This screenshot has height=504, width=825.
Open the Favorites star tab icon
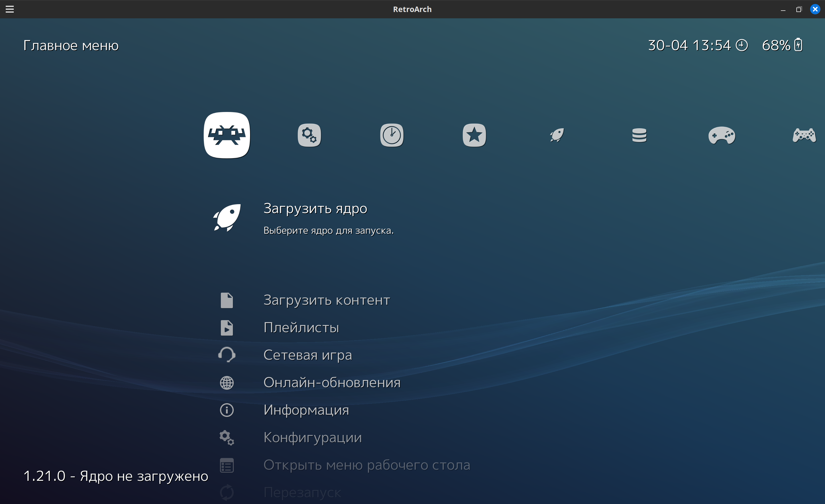(474, 135)
